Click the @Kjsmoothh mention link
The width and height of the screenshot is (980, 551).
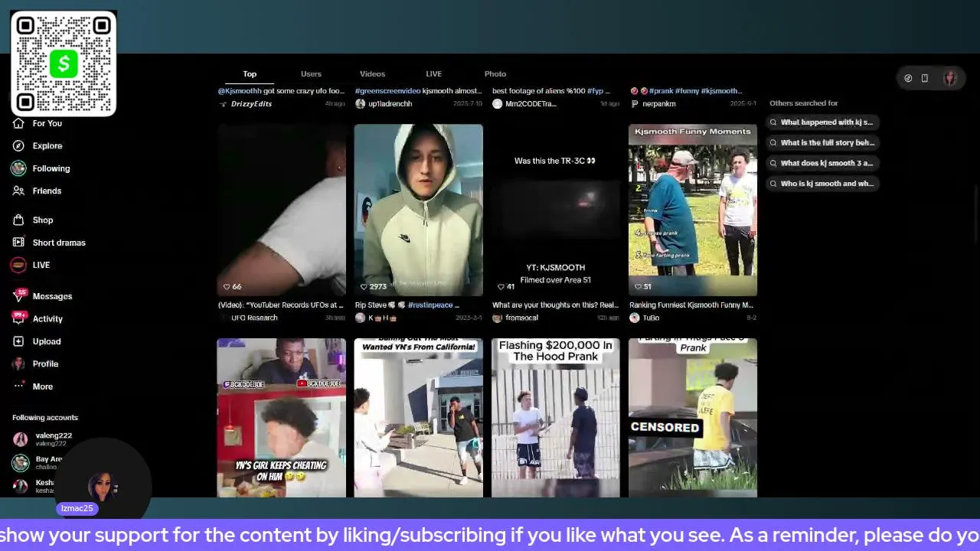pyautogui.click(x=240, y=91)
